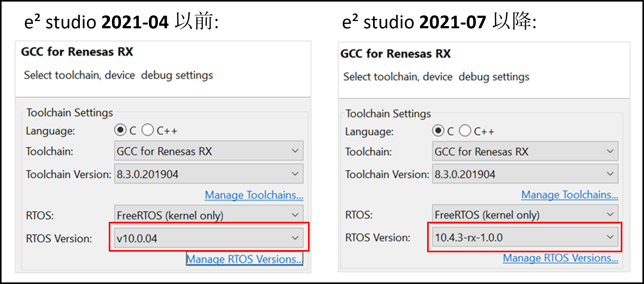Choose C++ as the language in the left panel
644x284 pixels.
tap(147, 130)
